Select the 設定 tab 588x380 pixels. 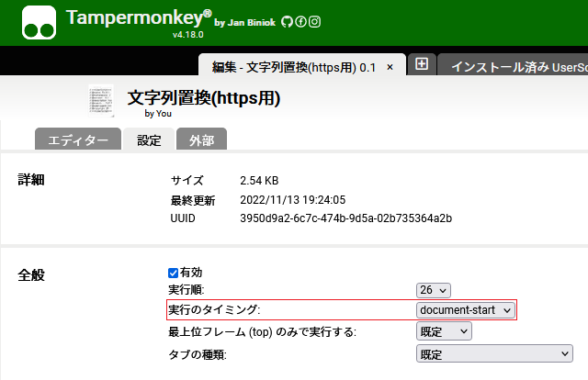click(x=149, y=140)
